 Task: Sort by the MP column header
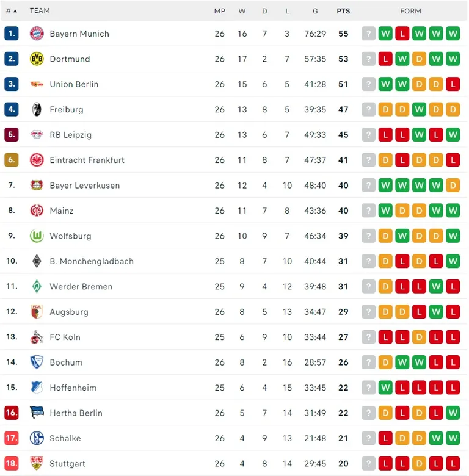[x=220, y=11]
